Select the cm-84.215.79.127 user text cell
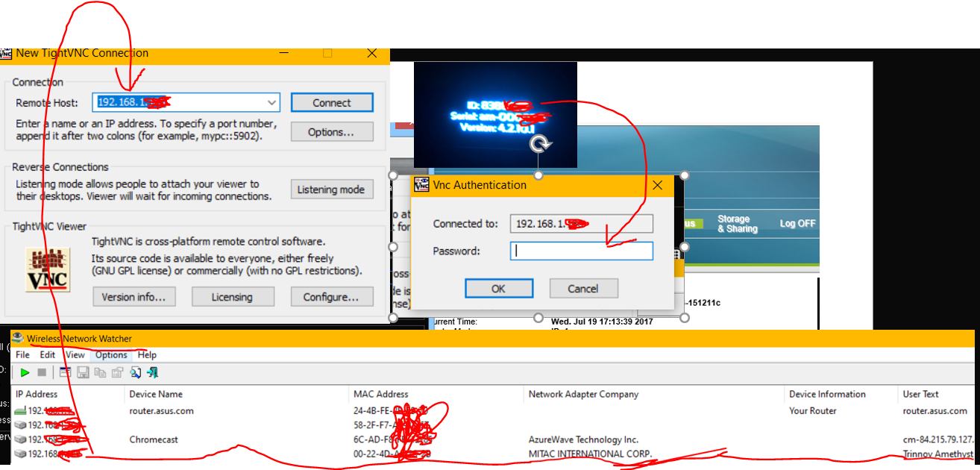The height and width of the screenshot is (470, 980). pyautogui.click(x=940, y=440)
